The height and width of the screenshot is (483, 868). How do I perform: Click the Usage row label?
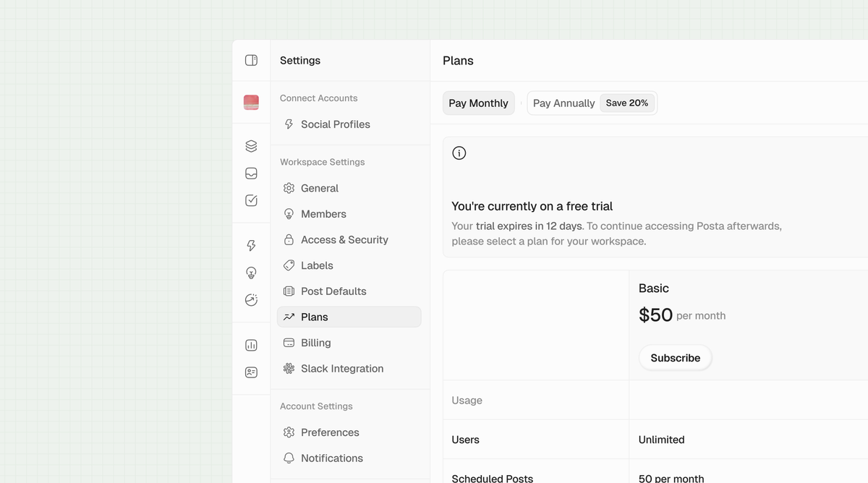tap(467, 401)
